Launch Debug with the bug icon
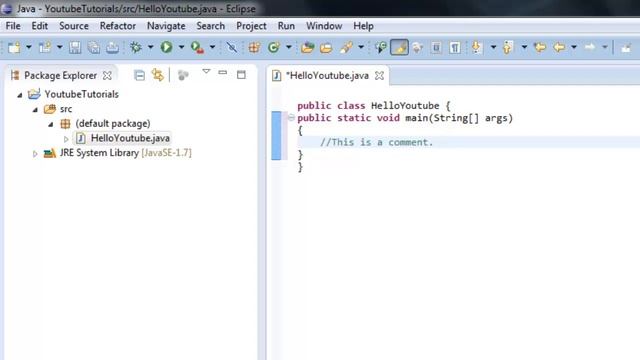 (x=136, y=48)
